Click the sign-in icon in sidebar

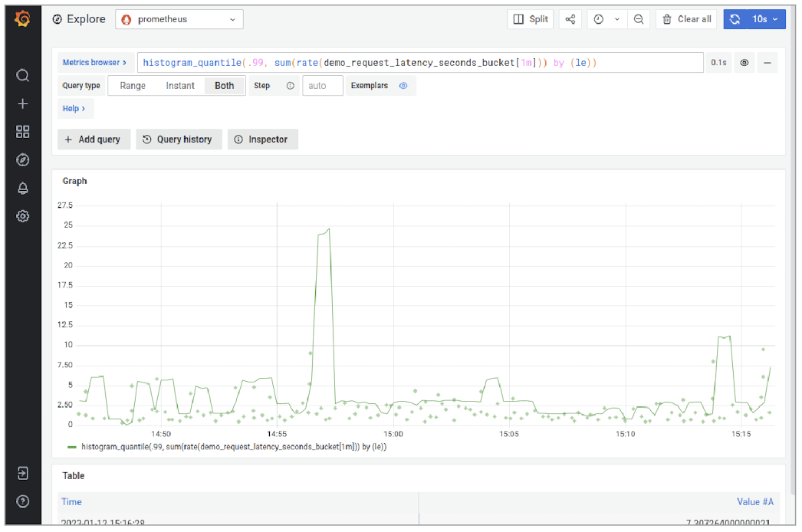(x=22, y=473)
